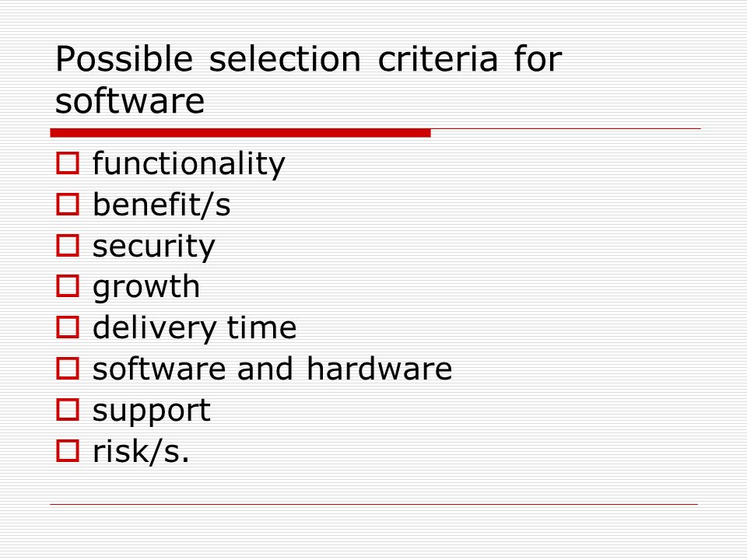The height and width of the screenshot is (560, 747).
Task: Click the red square bullet beside support
Action: click(x=68, y=410)
